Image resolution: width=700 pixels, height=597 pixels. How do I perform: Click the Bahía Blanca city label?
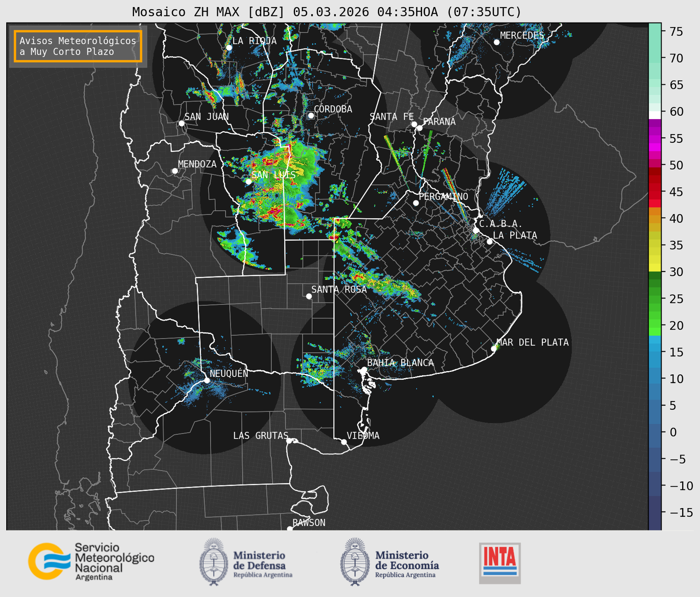400,363
